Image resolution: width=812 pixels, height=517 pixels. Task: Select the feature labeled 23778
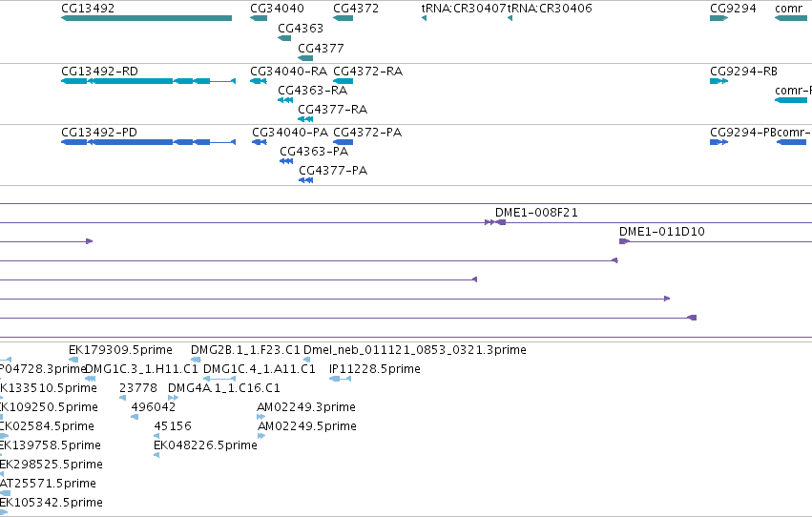click(x=123, y=398)
